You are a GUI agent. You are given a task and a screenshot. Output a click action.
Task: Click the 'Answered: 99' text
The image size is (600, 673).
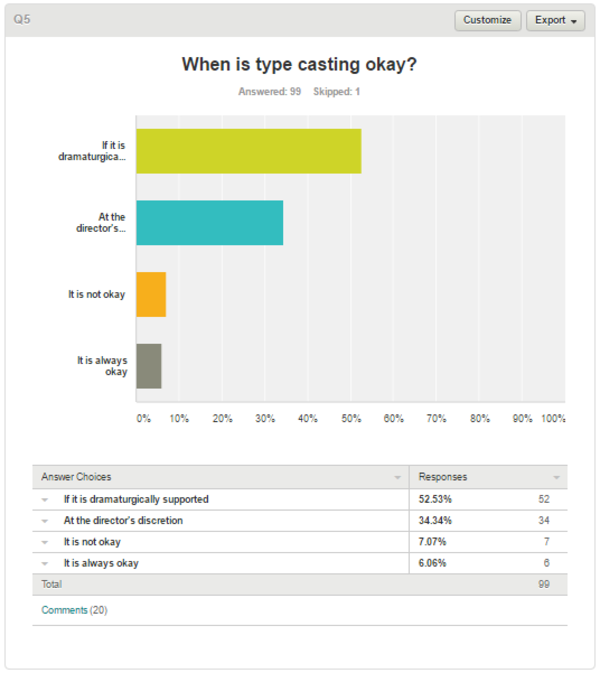tap(270, 91)
